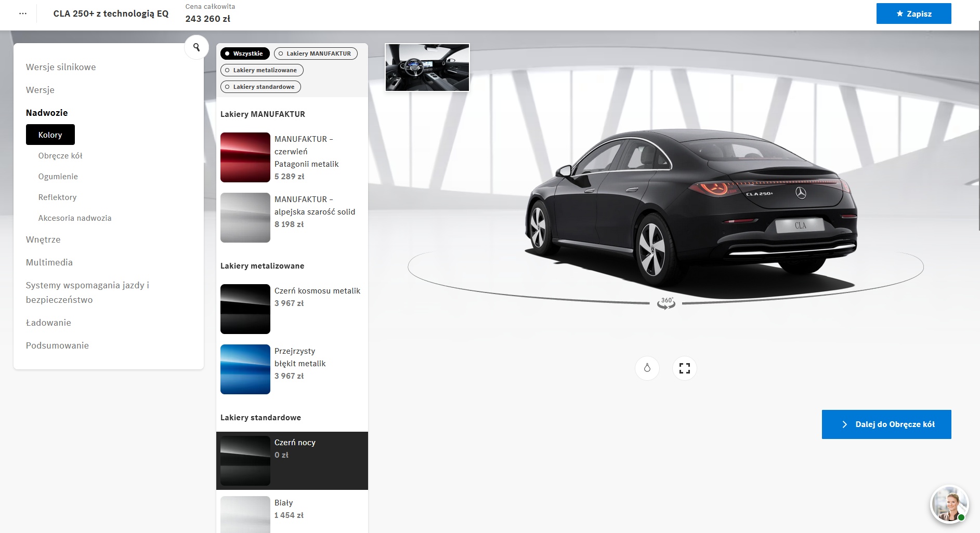Click Cena całkowita label
This screenshot has width=980, height=533.
tap(210, 7)
